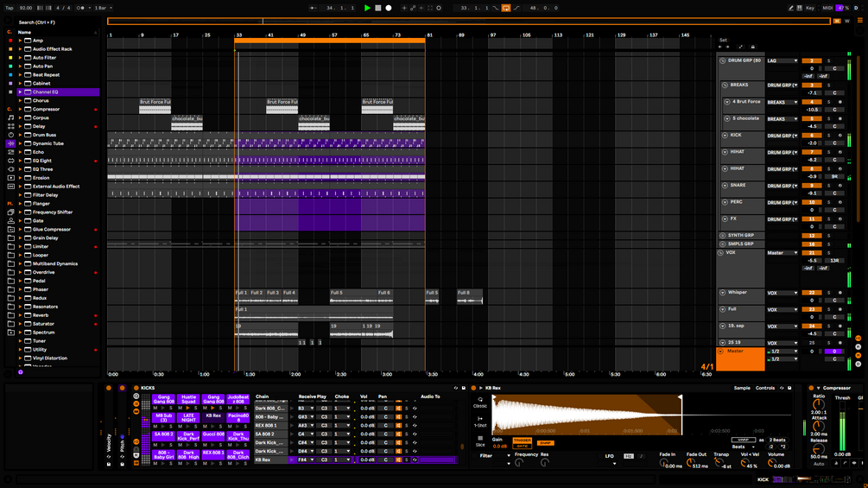Arm the 5 chocolate track for recording
Viewport: 868px width, 488px height.
click(839, 118)
